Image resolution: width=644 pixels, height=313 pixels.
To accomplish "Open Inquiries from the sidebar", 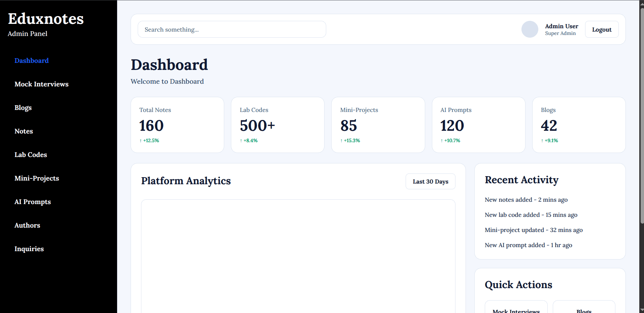I will pos(29,249).
